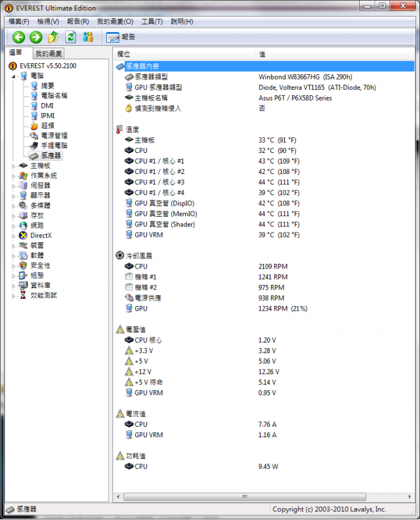Select DMI tree item
This screenshot has height=520, width=420.
pos(47,106)
